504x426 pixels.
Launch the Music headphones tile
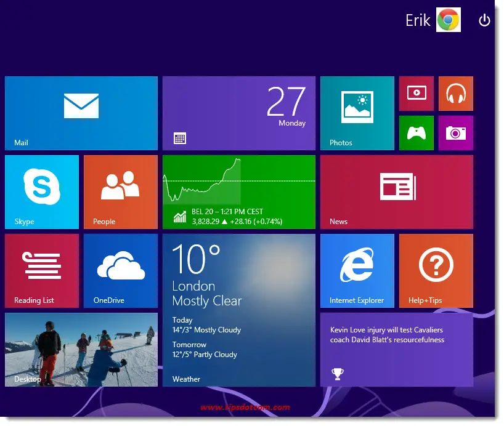456,94
